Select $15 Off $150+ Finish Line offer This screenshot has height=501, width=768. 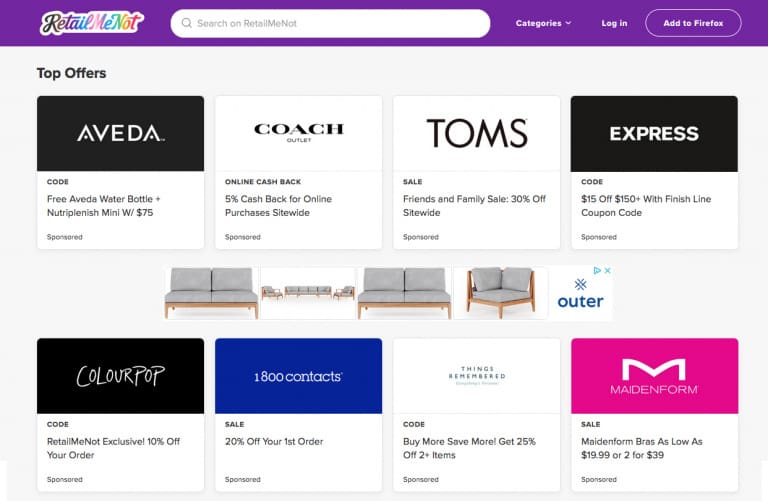tap(646, 206)
